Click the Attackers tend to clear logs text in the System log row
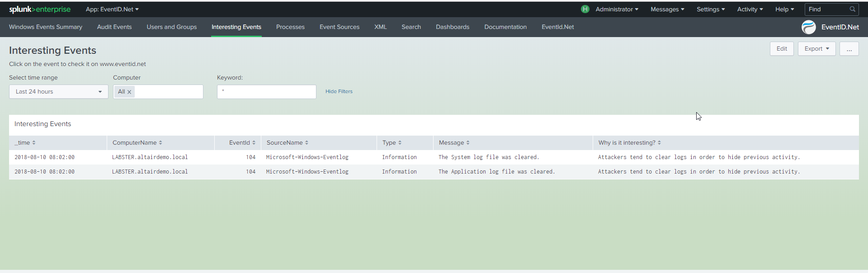 pos(699,157)
